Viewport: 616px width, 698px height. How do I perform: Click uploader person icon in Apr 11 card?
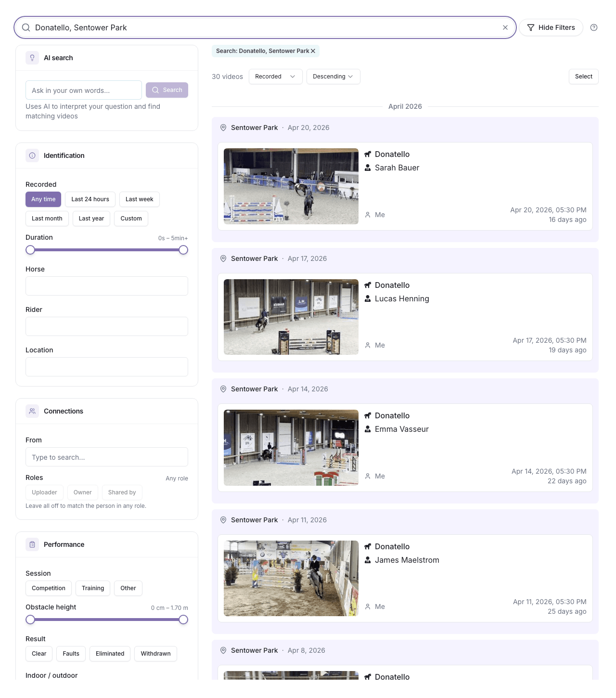click(368, 607)
